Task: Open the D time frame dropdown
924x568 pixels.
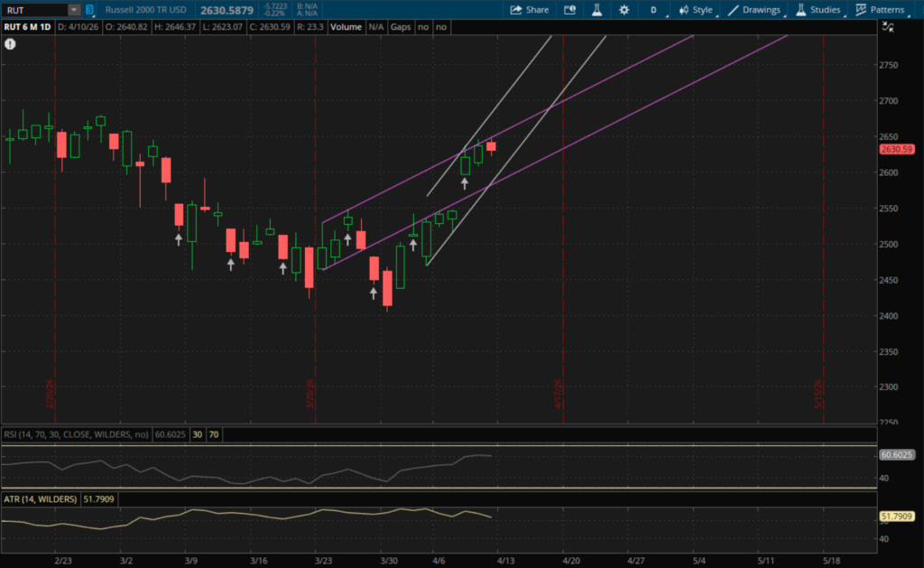Action: point(654,10)
